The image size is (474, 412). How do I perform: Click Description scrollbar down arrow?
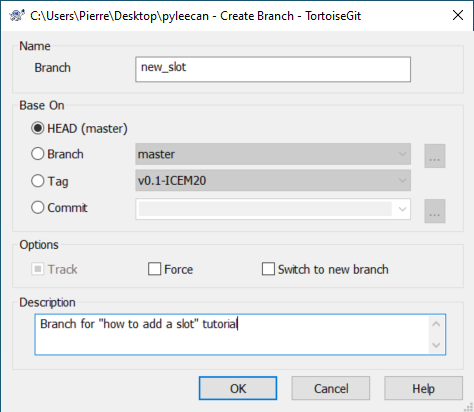coord(436,345)
